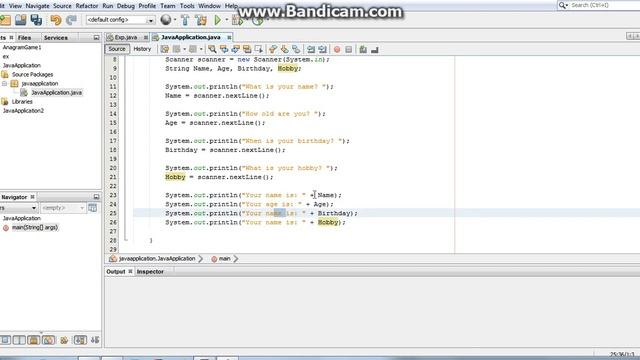Switch to the Exp.java editor tab
640x360 pixels.
pyautogui.click(x=126, y=37)
